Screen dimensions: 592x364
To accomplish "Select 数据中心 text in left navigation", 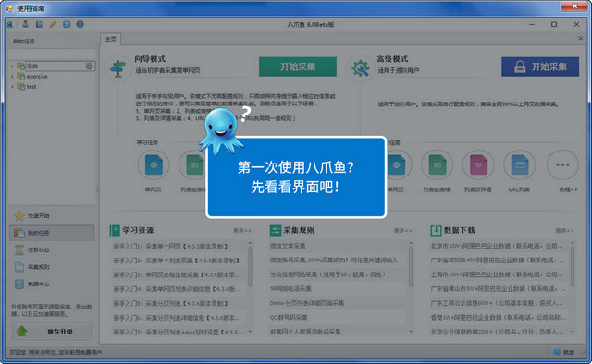I will click(39, 284).
